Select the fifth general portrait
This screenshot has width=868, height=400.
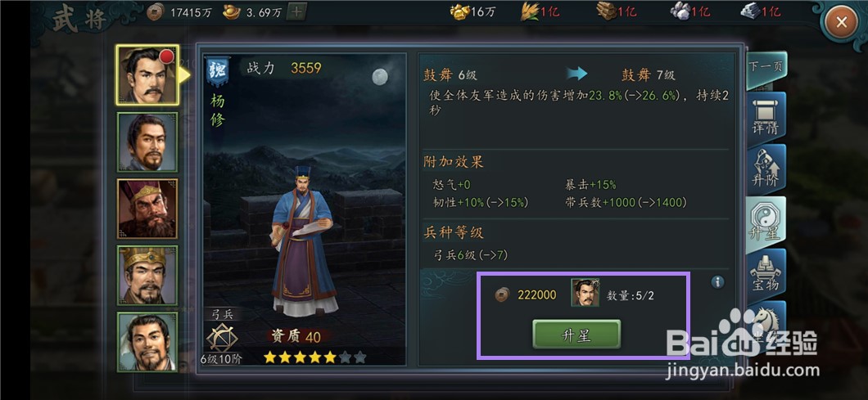147,341
